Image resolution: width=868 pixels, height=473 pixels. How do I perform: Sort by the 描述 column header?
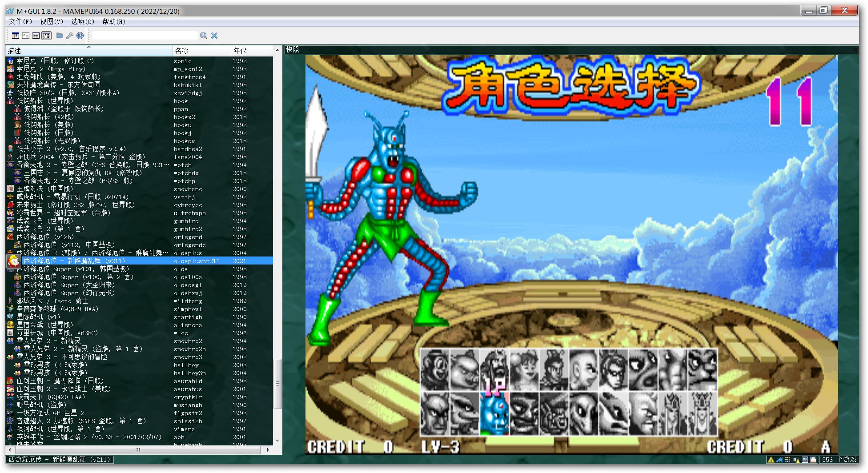point(89,51)
